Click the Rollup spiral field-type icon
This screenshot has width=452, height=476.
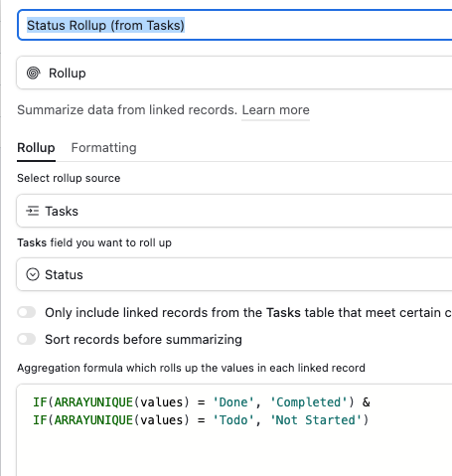tap(34, 73)
